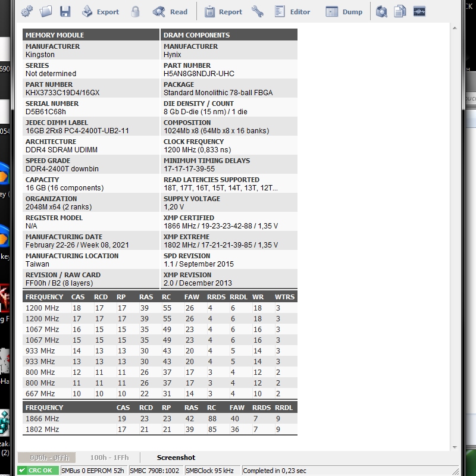476x476 pixels.
Task: Click the Export toolbar button
Action: point(101,11)
